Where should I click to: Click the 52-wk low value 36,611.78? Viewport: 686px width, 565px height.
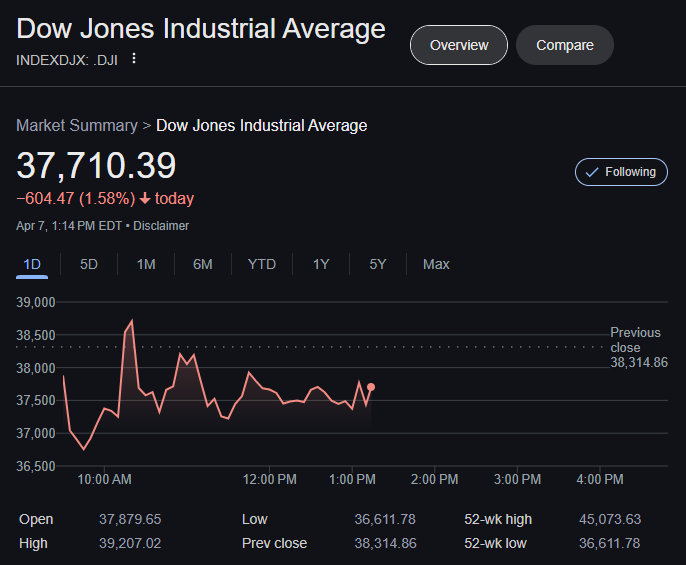click(609, 544)
